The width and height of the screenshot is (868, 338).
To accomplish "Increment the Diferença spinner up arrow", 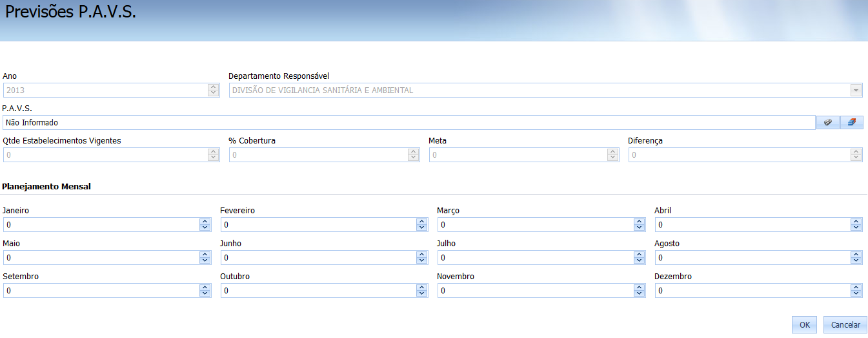I will [856, 152].
